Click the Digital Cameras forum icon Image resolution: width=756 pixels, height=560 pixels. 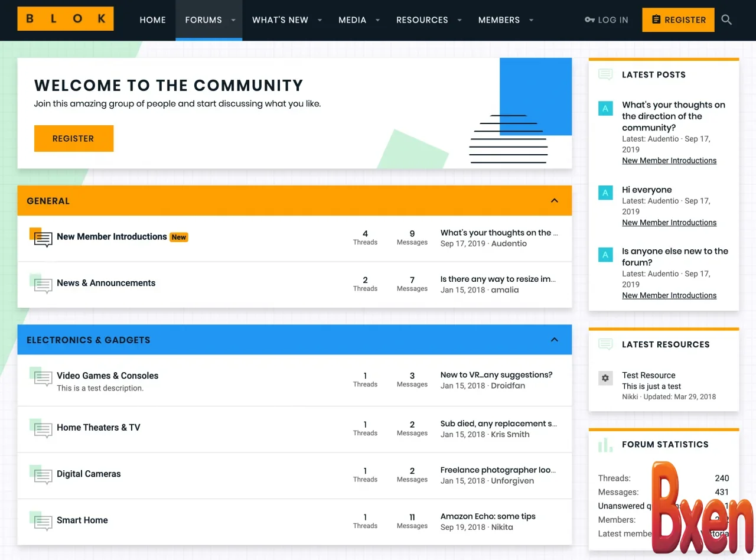click(41, 474)
